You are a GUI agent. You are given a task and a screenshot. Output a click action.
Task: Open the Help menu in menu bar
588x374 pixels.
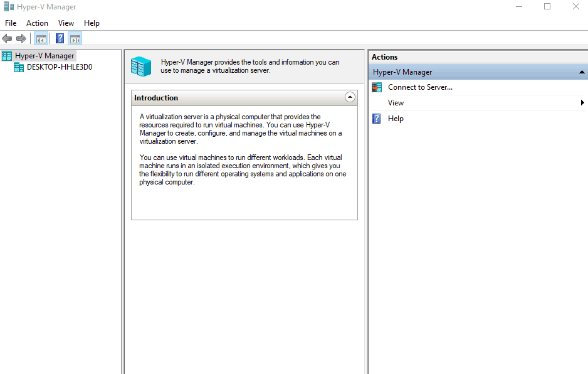pyautogui.click(x=92, y=23)
